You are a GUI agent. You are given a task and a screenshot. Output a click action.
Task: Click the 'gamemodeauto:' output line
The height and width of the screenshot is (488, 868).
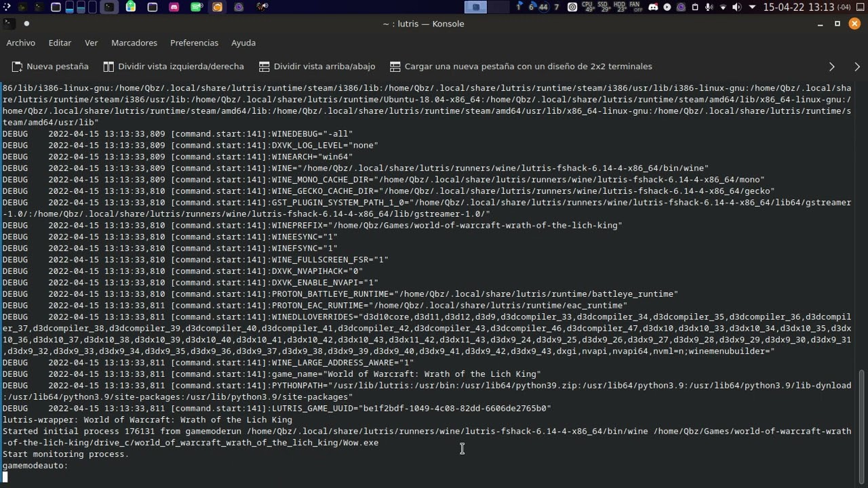point(35,466)
